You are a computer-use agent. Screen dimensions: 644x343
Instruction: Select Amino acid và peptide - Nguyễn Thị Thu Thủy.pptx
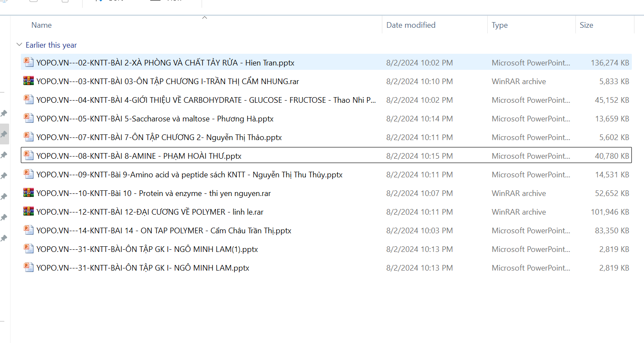pyautogui.click(x=190, y=175)
